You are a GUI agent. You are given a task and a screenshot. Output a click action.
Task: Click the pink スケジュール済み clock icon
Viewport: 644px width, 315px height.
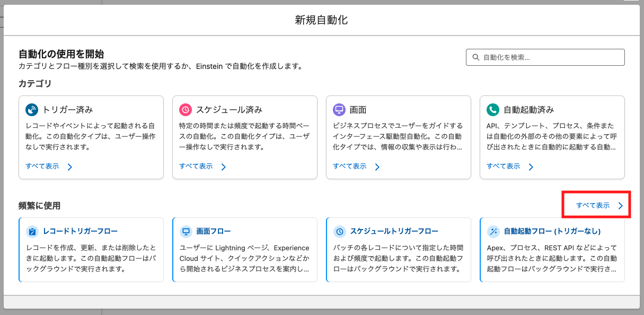point(186,110)
